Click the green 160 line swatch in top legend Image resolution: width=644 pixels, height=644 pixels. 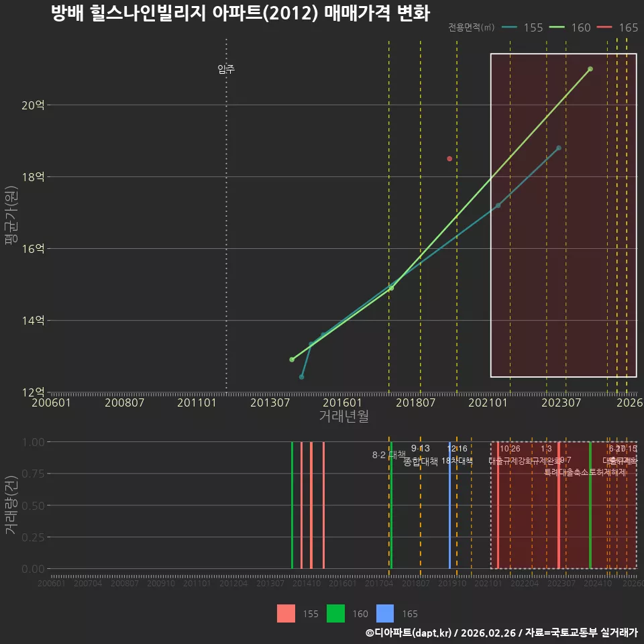point(557,28)
